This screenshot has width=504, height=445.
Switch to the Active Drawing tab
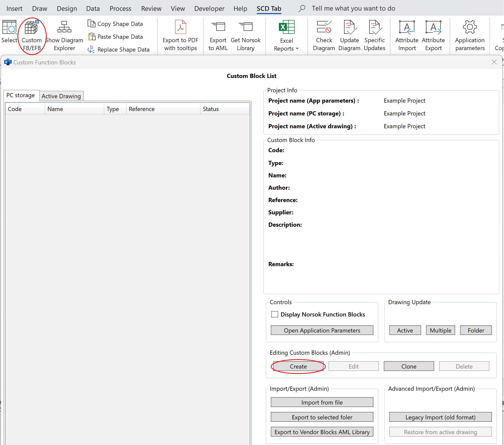pyautogui.click(x=61, y=96)
